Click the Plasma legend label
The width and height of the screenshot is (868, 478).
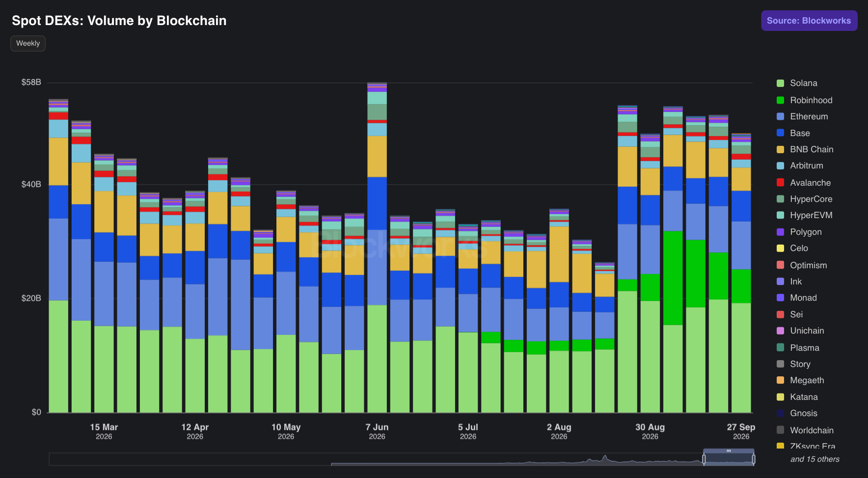[805, 348]
